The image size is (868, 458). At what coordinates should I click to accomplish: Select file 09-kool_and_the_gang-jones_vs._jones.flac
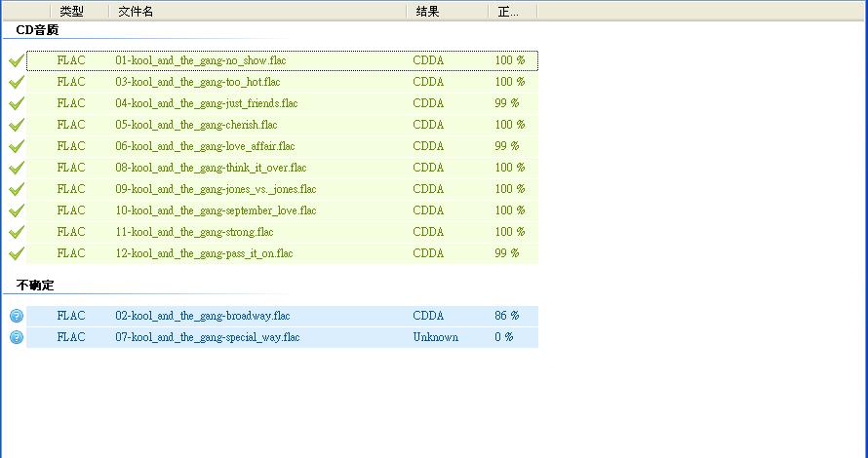pos(216,189)
